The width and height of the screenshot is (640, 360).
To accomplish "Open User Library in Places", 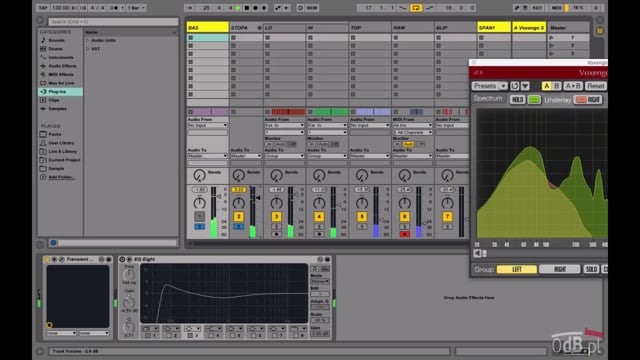I will 61,143.
